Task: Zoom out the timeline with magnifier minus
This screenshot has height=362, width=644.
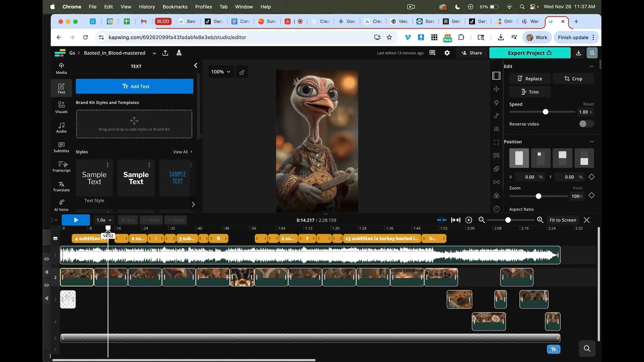Action: pos(482,220)
